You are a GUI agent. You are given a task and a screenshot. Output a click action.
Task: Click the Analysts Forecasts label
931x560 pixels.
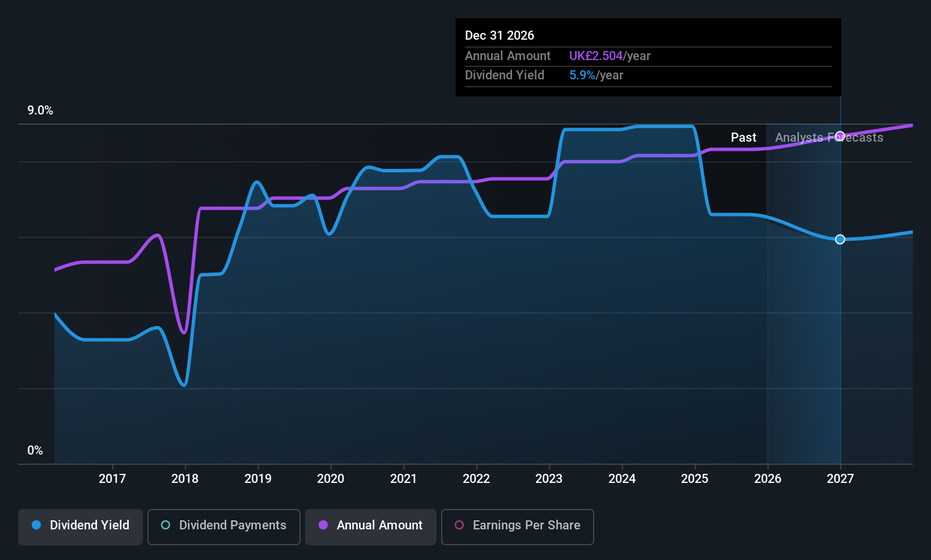tap(829, 138)
